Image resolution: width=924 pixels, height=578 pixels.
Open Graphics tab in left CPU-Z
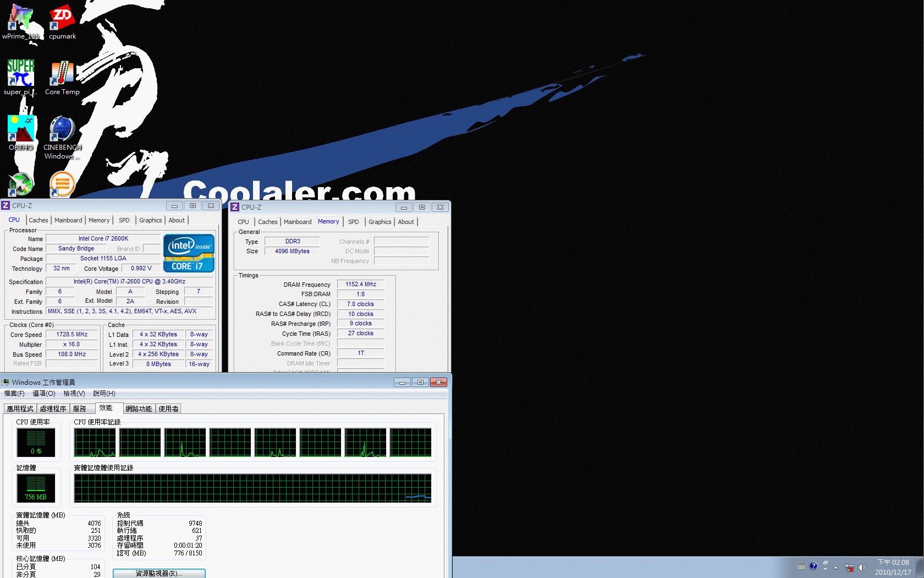click(x=150, y=220)
